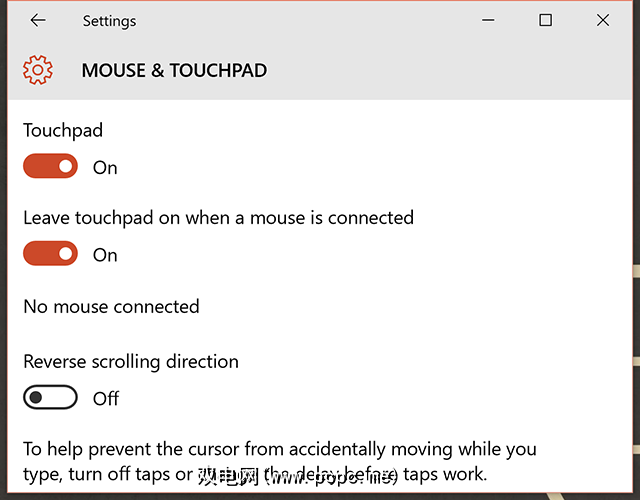This screenshot has width=640, height=500.
Task: Turn off the Touchpad switch
Action: [x=51, y=167]
